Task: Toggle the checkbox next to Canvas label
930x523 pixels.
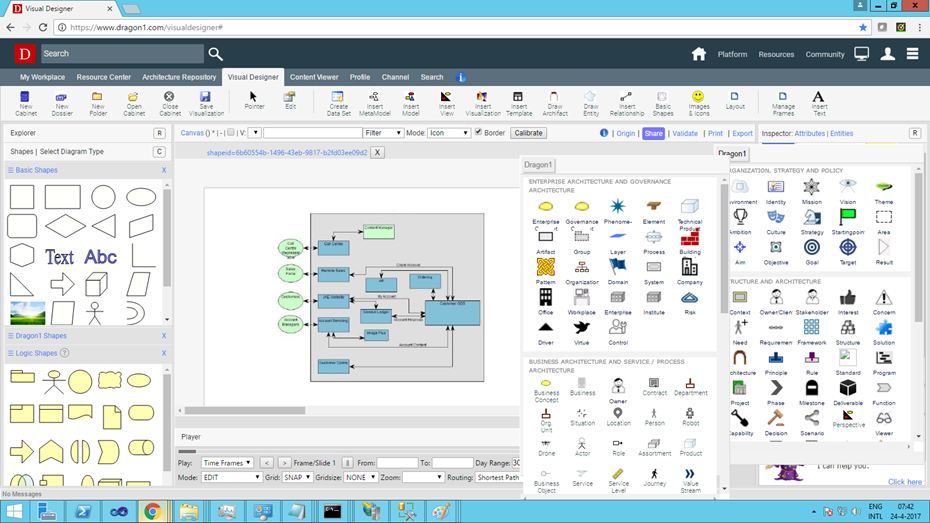Action: pos(231,132)
